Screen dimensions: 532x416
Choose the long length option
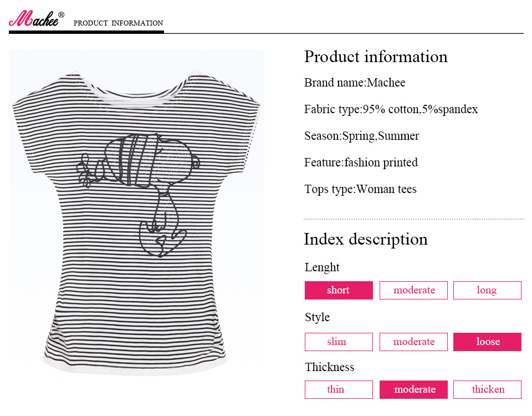(487, 290)
